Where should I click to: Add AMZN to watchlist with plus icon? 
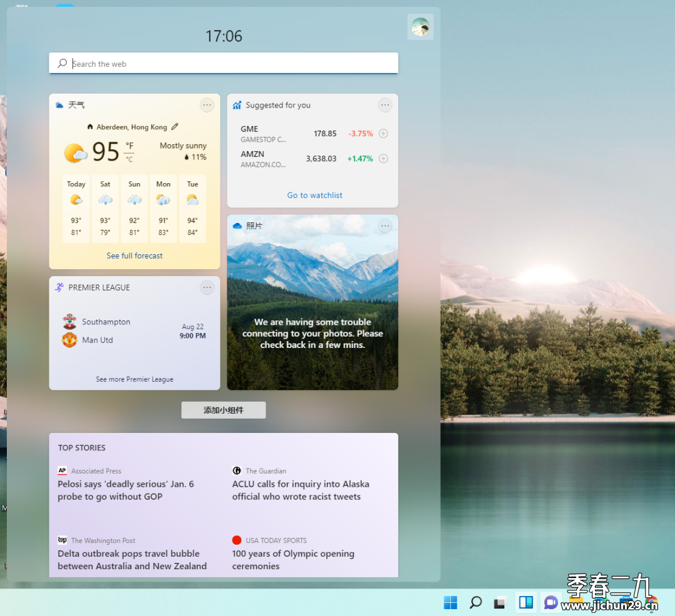383,158
